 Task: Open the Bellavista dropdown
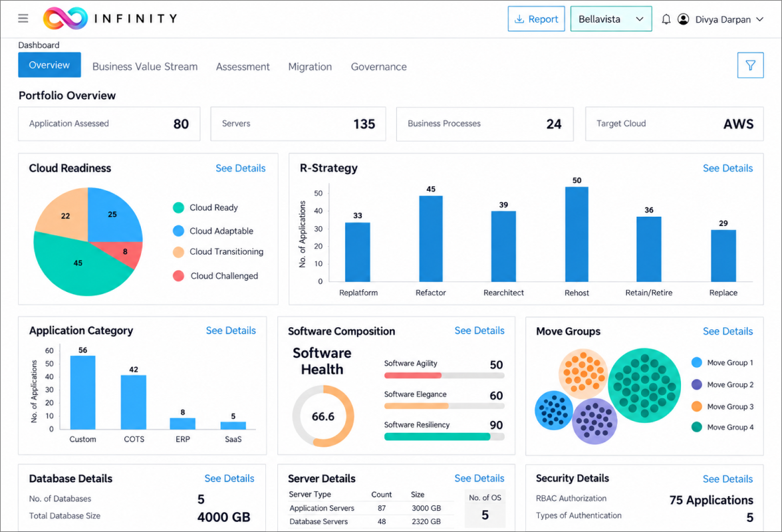pyautogui.click(x=611, y=19)
